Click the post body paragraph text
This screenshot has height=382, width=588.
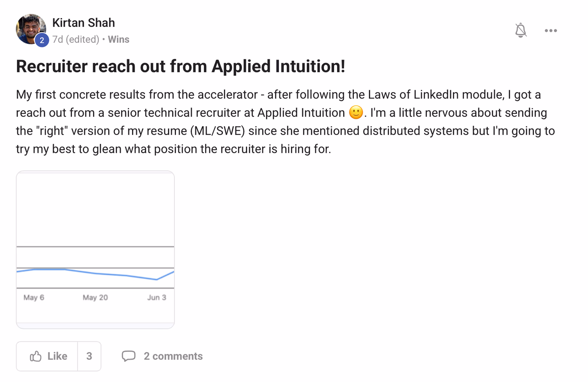285,122
